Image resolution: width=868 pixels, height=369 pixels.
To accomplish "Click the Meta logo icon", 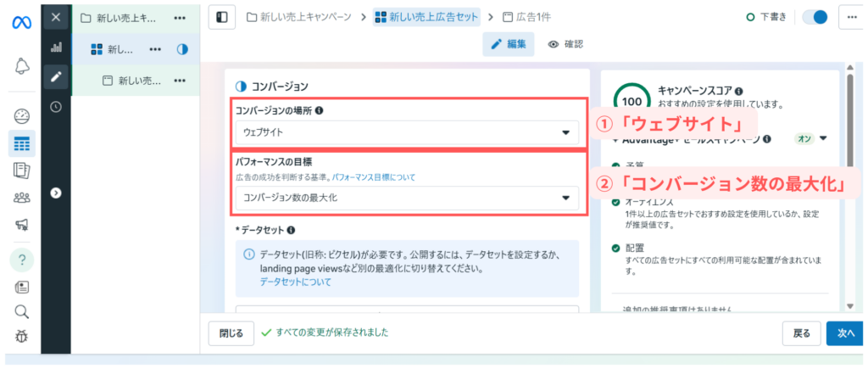I will [21, 23].
